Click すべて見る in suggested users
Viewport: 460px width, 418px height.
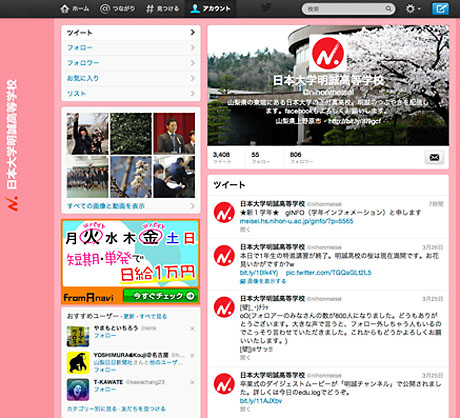(153, 316)
